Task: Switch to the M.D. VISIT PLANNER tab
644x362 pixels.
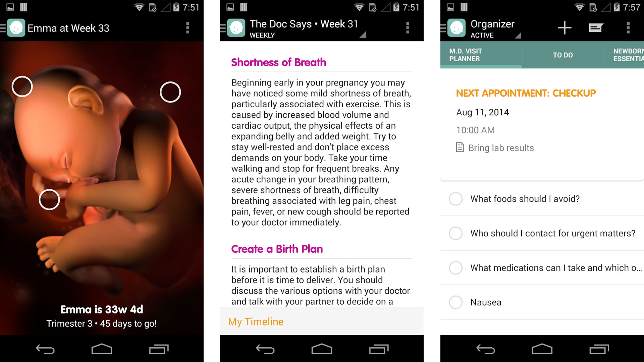Action: coord(471,55)
